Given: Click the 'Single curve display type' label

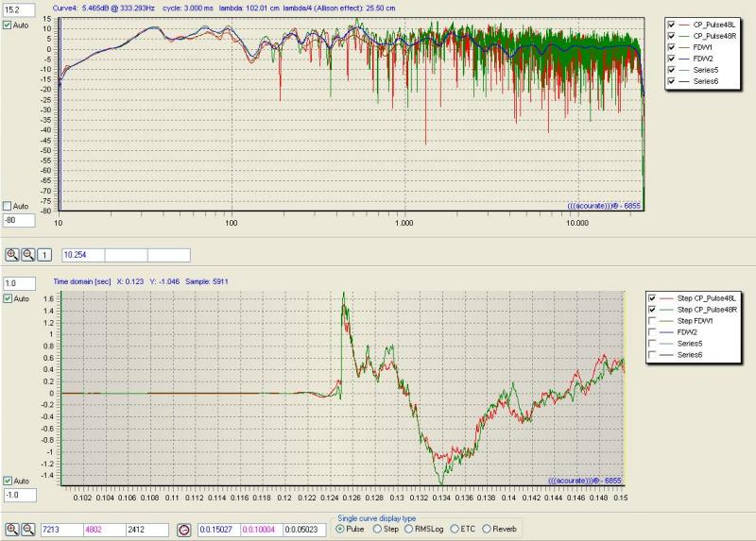Looking at the screenshot, I should (376, 518).
